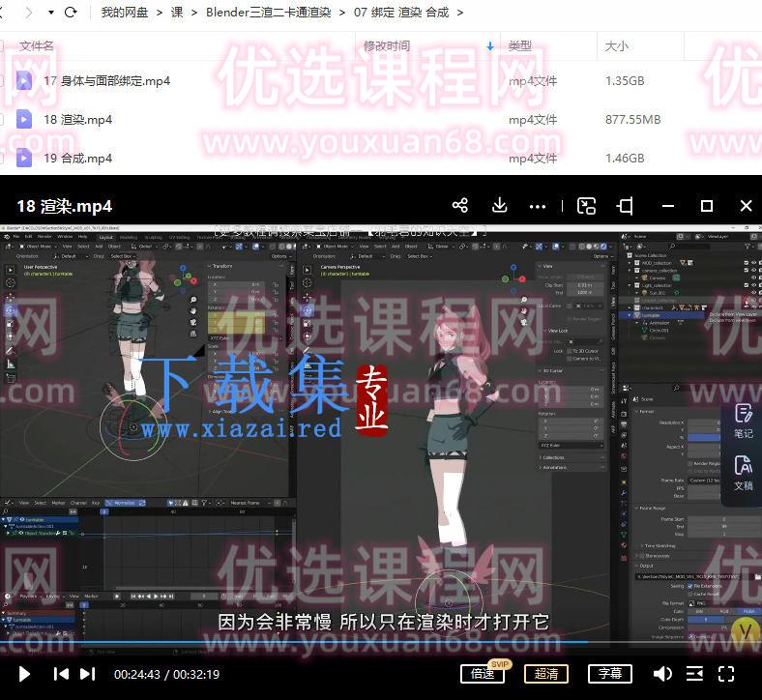The height and width of the screenshot is (700, 762).
Task: Download the video with the download icon
Action: (499, 206)
